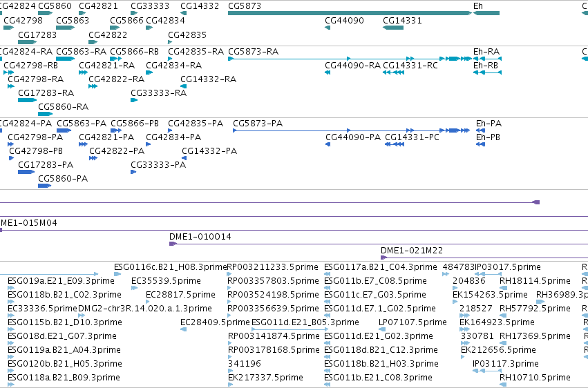Select the CG14332 gene label

tap(200, 6)
